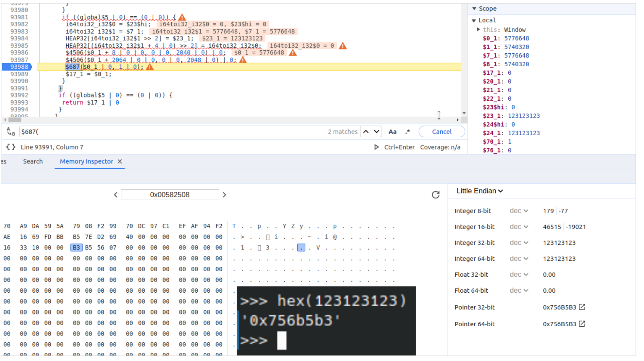Open the Little Endian dropdown
The width and height of the screenshot is (644, 361).
[x=479, y=191]
